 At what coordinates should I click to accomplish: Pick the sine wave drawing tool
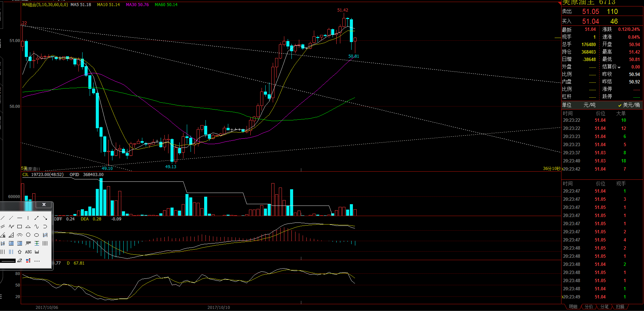click(37, 227)
